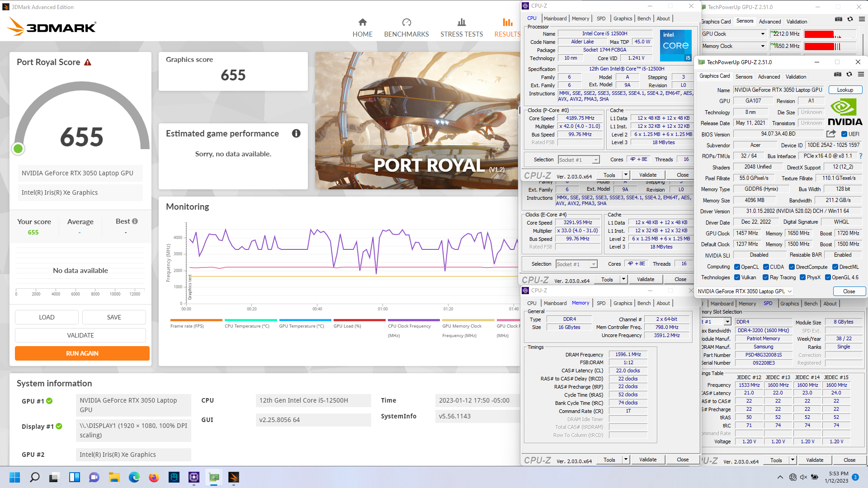
Task: Launch Firefox from the taskbar
Action: pyautogui.click(x=154, y=477)
